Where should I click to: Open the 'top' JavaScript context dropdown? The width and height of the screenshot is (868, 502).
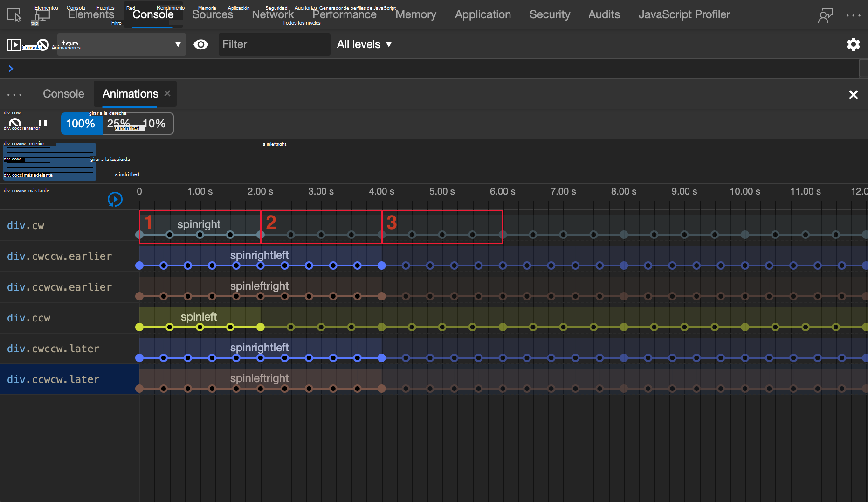pos(121,44)
